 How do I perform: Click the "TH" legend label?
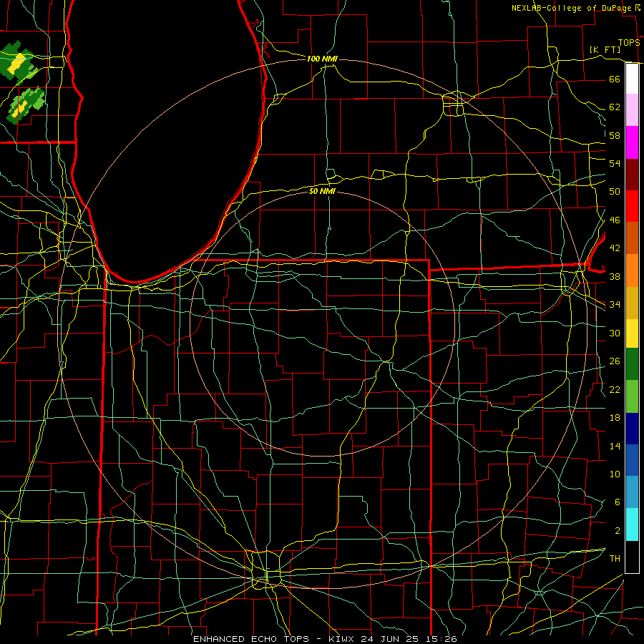615,559
